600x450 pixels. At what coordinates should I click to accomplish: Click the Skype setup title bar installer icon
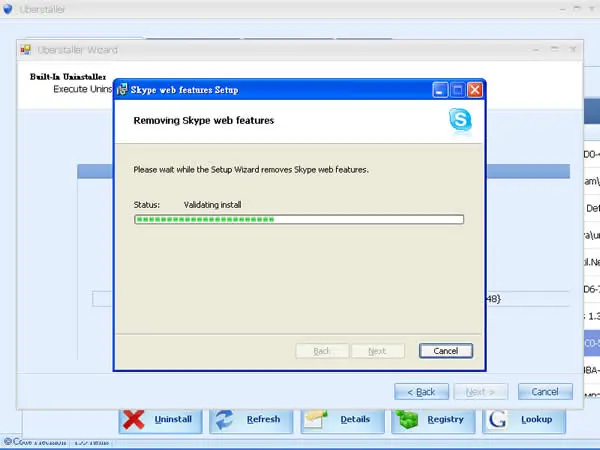click(122, 90)
